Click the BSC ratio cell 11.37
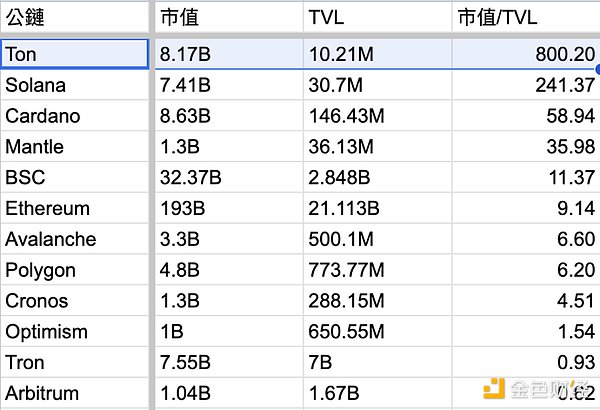 click(524, 178)
